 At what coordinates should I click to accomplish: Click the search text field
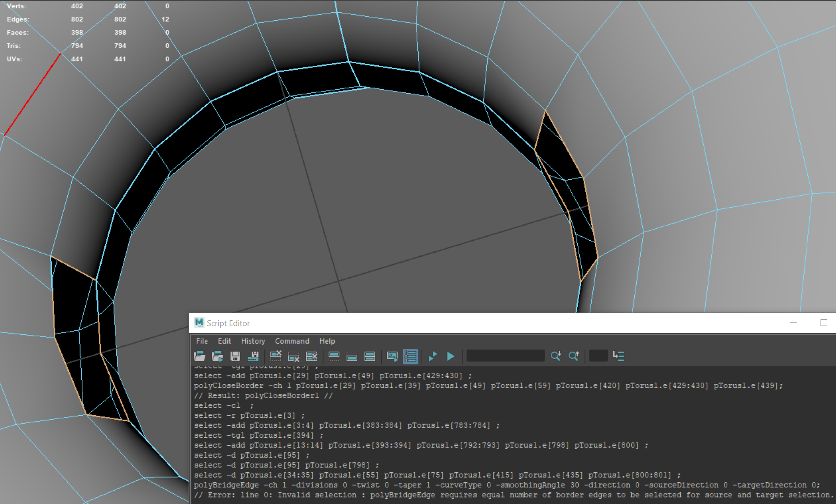coord(505,356)
